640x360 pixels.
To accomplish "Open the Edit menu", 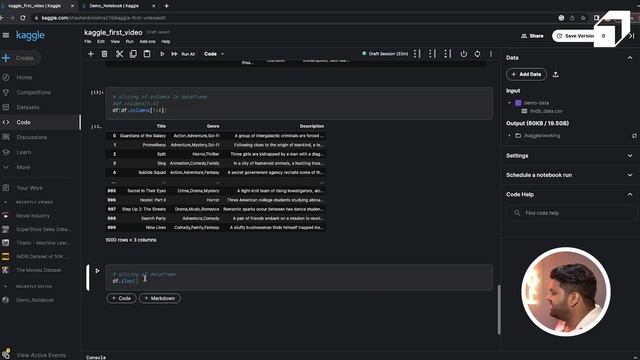I will (x=100, y=42).
